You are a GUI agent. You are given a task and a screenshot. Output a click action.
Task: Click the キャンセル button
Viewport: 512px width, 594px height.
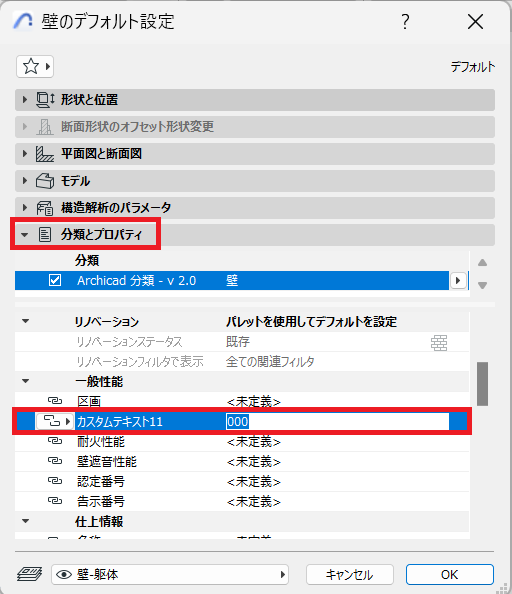tap(350, 575)
